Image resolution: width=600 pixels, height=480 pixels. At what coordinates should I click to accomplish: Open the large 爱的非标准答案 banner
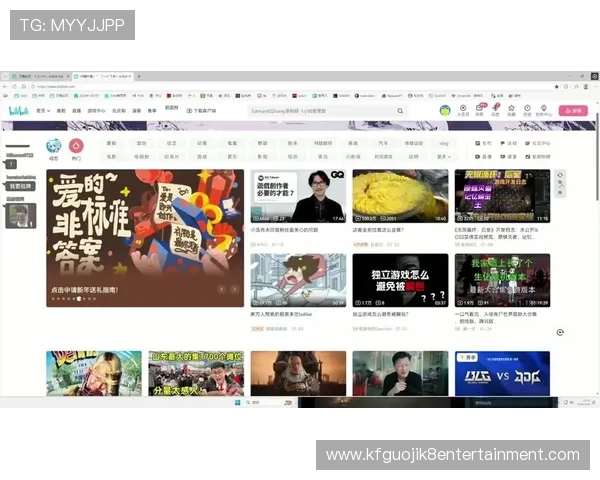pyautogui.click(x=145, y=238)
